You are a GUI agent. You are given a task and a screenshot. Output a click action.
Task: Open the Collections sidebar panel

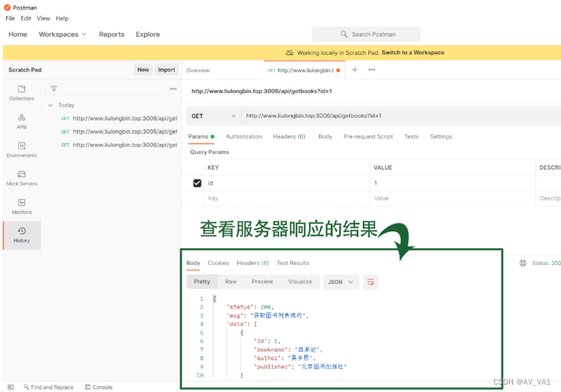22,93
